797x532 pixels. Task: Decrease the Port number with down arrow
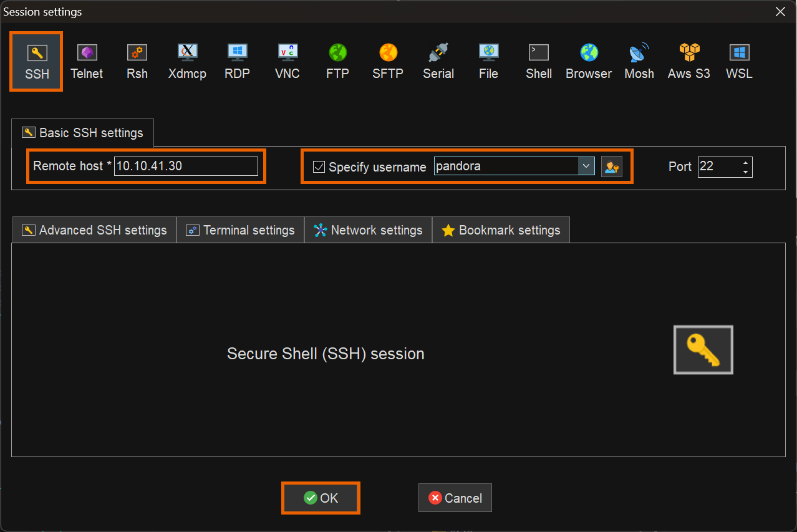745,172
